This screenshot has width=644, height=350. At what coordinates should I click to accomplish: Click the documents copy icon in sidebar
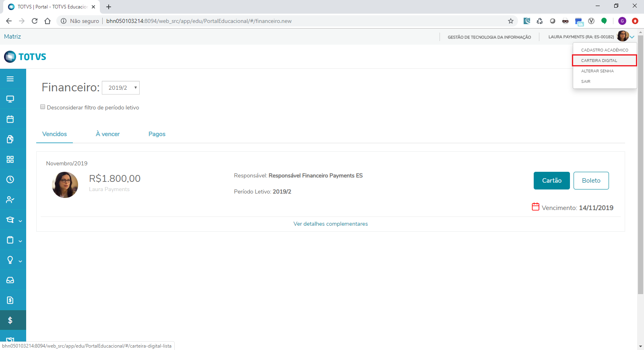[10, 139]
